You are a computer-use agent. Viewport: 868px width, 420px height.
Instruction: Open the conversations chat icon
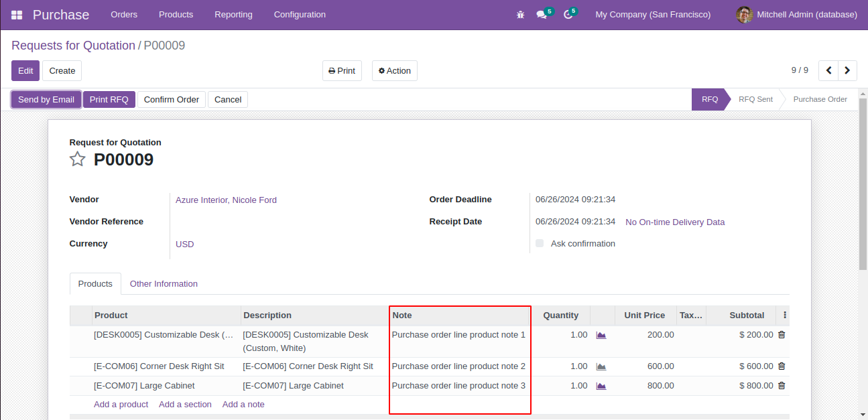coord(542,15)
